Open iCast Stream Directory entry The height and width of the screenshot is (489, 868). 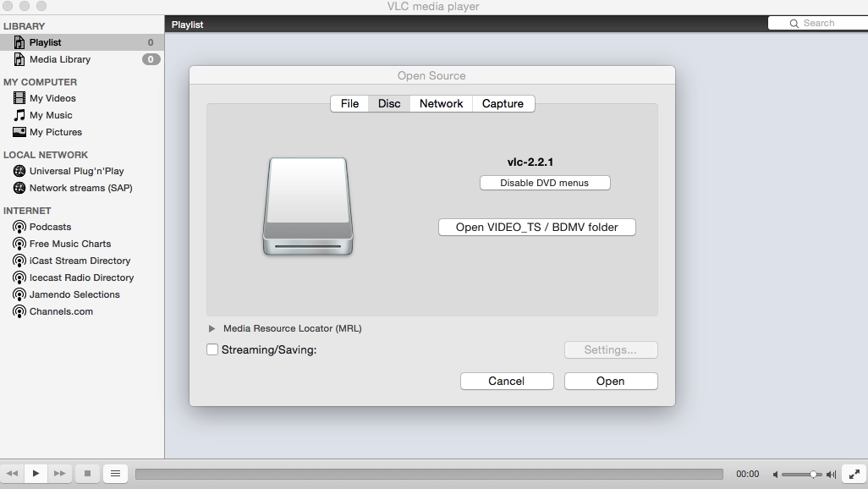82,261
